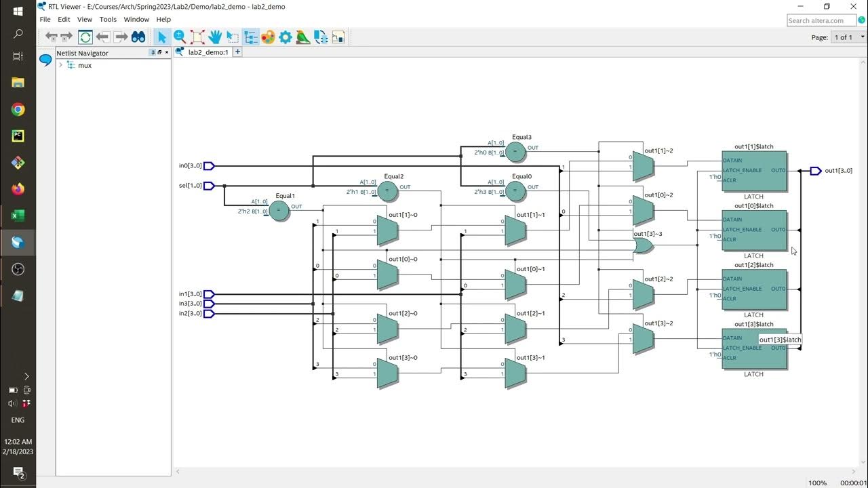Open the Window menu

(x=136, y=20)
